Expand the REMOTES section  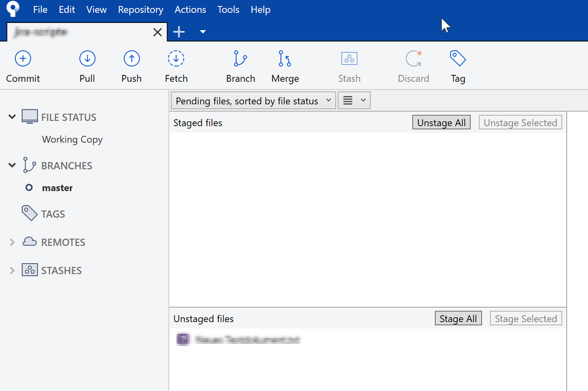(12, 242)
